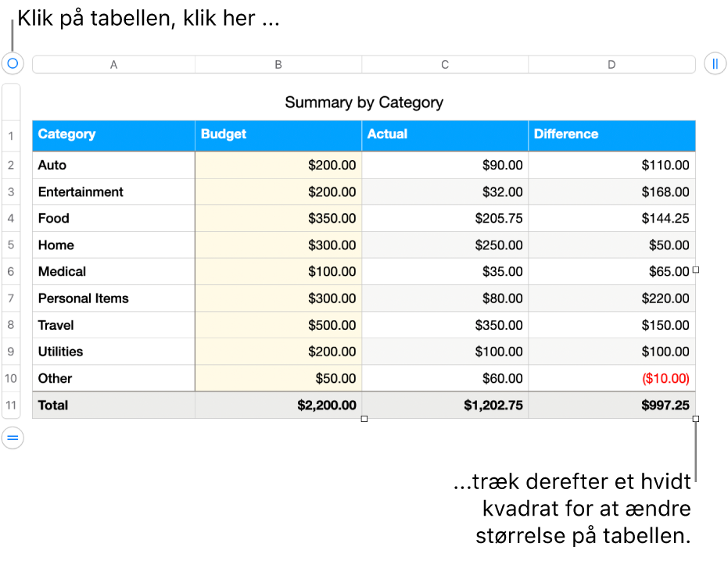The width and height of the screenshot is (728, 561).
Task: Select row 1 header number
Action: coord(12,136)
